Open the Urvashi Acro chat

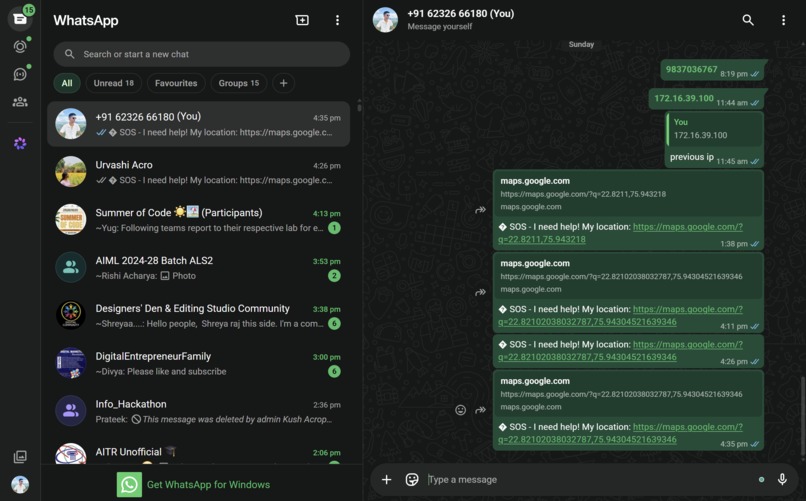tap(198, 172)
